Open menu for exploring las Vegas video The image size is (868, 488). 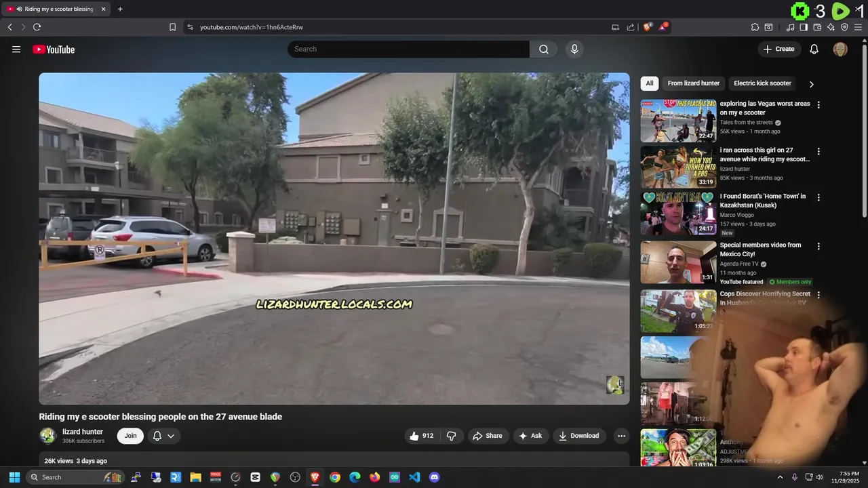[818, 105]
